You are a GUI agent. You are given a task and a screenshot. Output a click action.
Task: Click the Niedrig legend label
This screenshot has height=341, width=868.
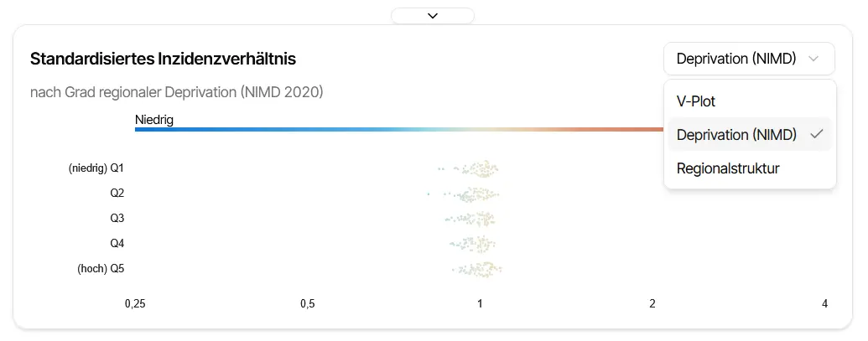click(154, 120)
